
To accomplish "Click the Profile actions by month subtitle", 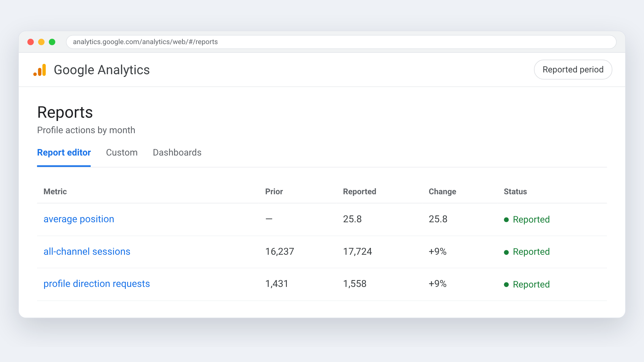I will pos(86,130).
